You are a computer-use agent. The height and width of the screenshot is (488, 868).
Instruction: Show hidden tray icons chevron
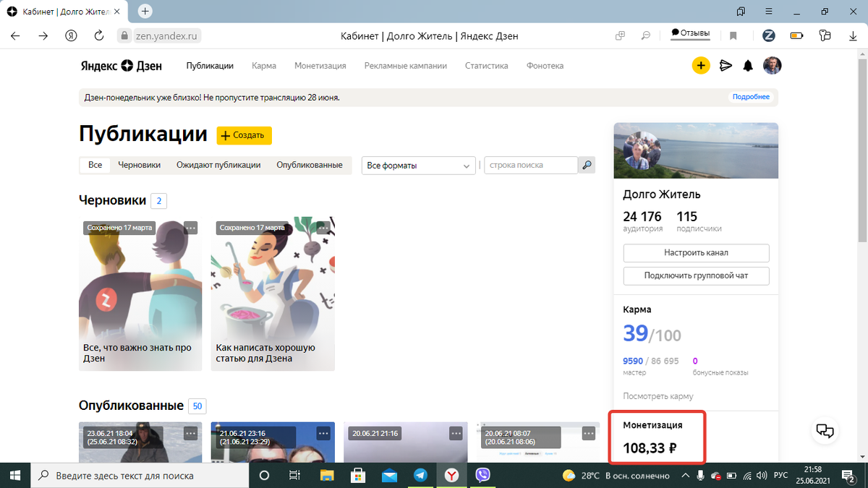tap(685, 475)
